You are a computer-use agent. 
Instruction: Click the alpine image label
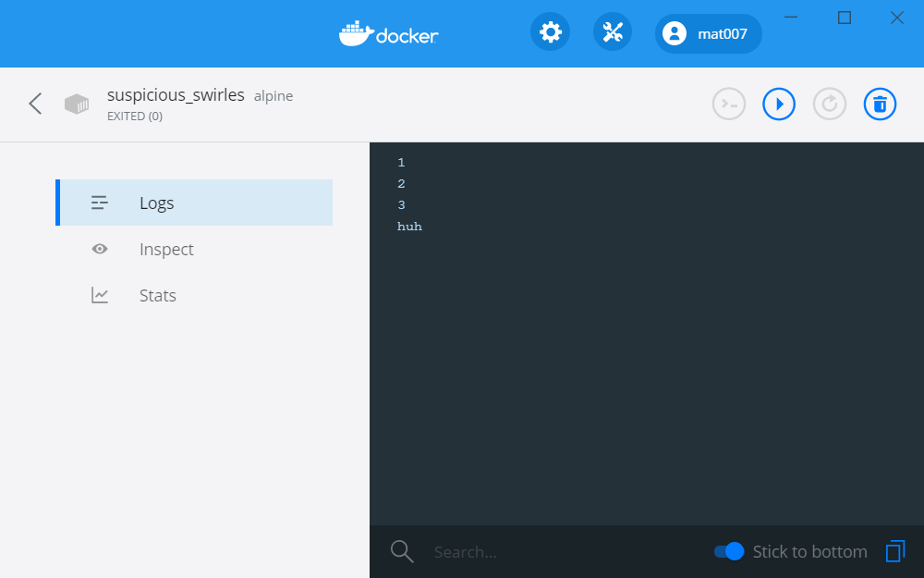click(274, 96)
